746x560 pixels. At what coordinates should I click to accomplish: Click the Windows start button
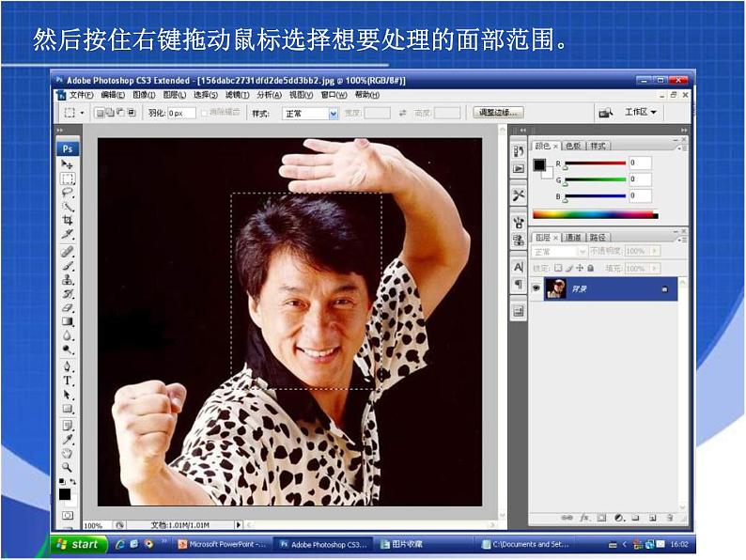(x=78, y=544)
